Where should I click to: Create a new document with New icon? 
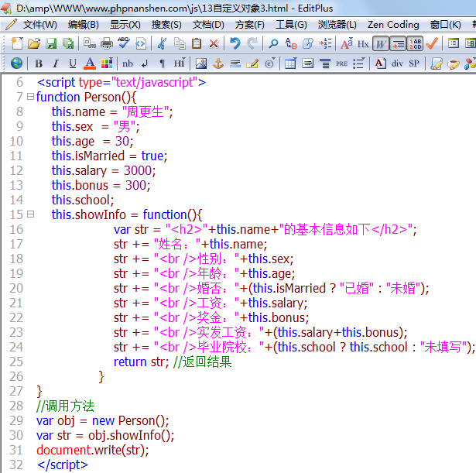coord(17,43)
